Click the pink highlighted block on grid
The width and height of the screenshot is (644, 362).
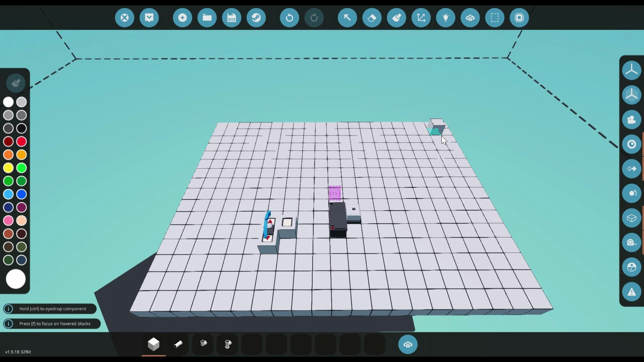(335, 193)
